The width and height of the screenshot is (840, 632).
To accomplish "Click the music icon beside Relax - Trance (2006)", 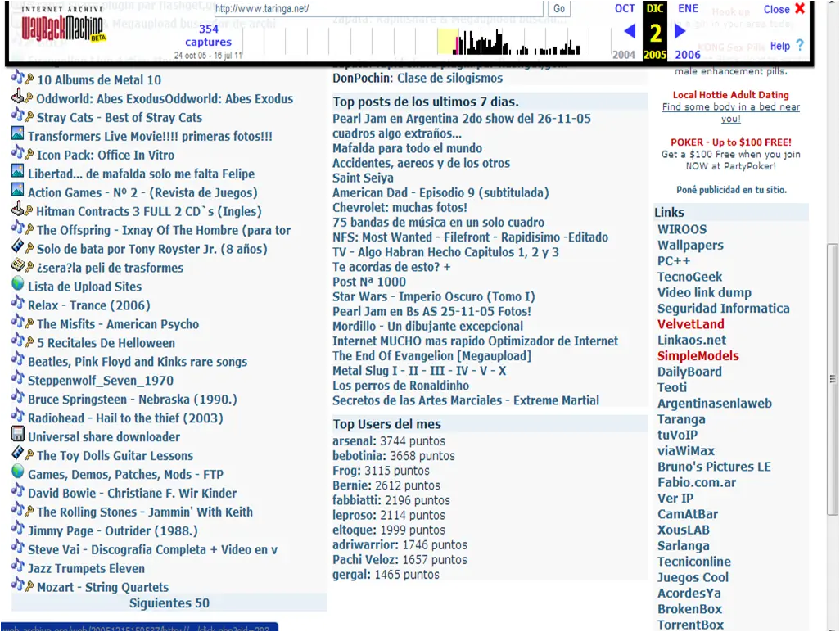I will (18, 303).
